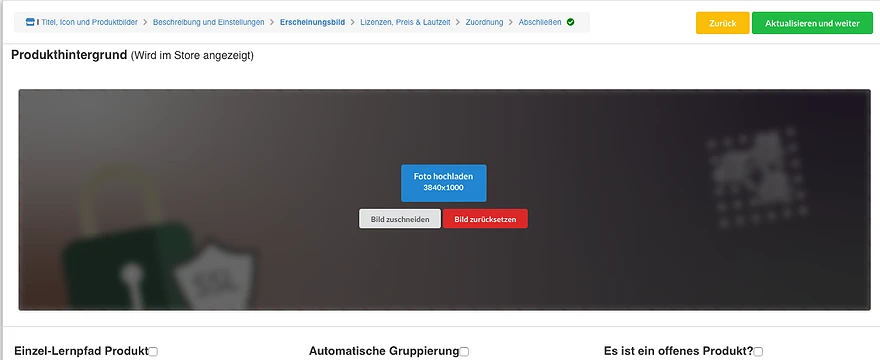Go to the Beschreibung und Einstellungen step
Viewport: 880px width, 360px height.
(x=208, y=22)
